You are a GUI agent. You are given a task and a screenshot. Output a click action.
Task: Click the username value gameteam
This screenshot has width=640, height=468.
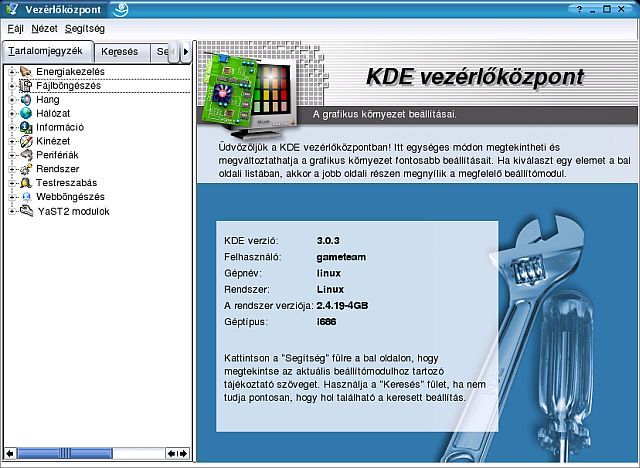coord(341,257)
